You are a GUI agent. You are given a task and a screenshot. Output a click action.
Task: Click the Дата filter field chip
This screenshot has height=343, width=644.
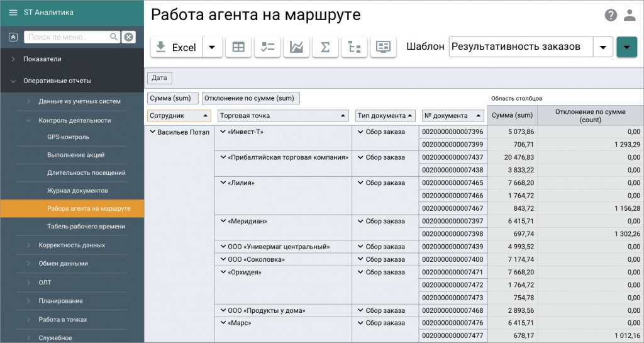(x=159, y=77)
